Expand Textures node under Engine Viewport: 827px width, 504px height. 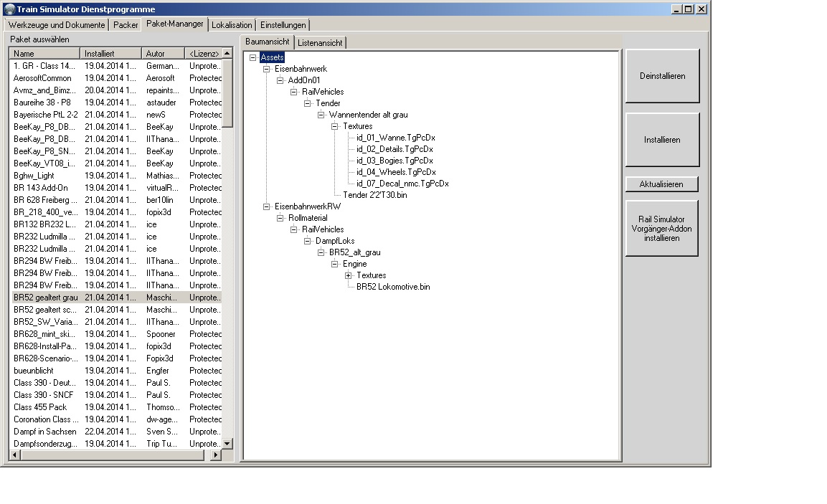point(348,276)
